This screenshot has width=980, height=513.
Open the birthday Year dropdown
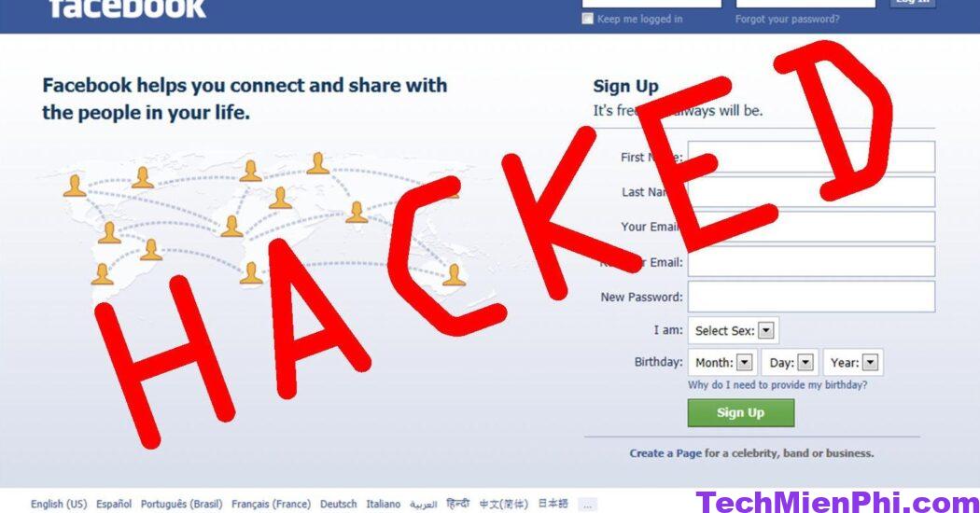coord(853,363)
